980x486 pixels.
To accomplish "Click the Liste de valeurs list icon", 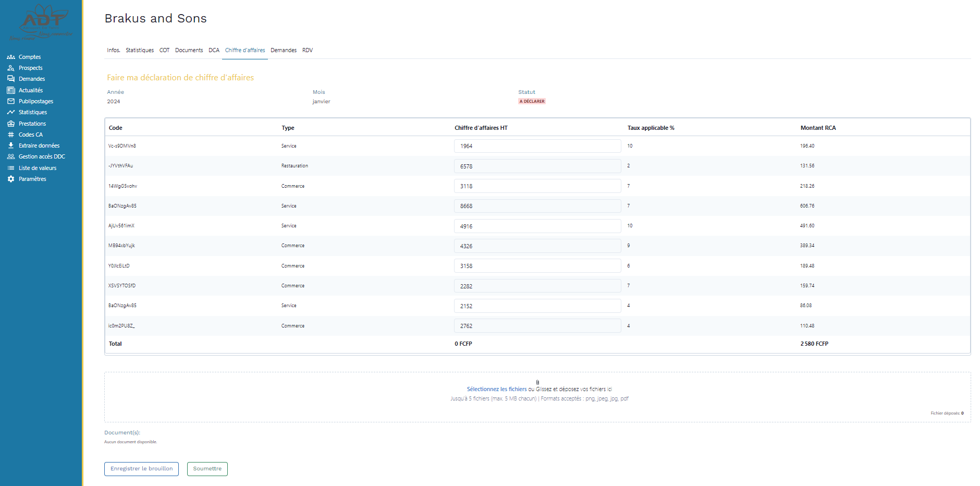I will click(x=11, y=168).
